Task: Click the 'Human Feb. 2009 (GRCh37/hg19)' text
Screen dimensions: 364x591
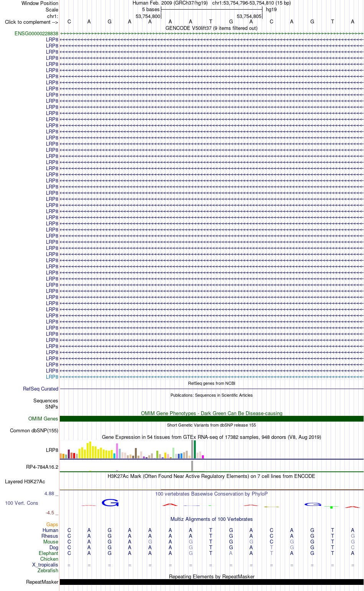Action: click(x=170, y=3)
